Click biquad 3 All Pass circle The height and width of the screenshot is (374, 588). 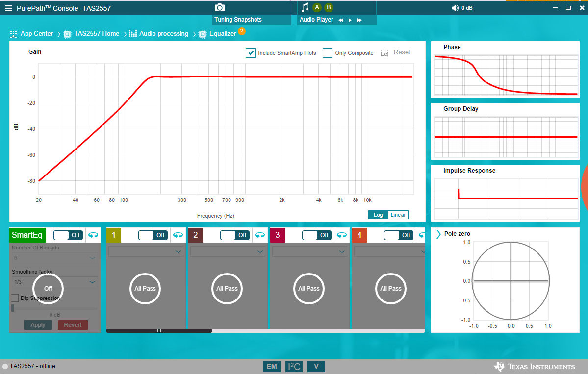click(309, 289)
